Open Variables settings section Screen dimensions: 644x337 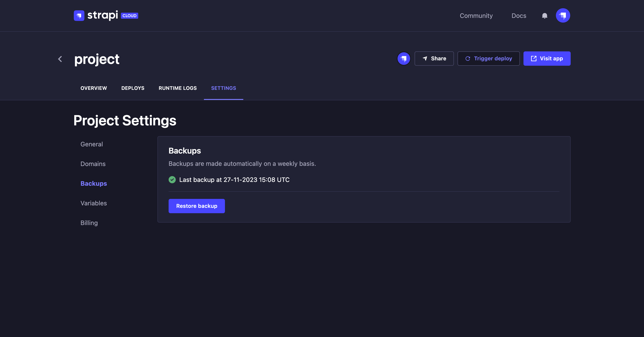(93, 203)
